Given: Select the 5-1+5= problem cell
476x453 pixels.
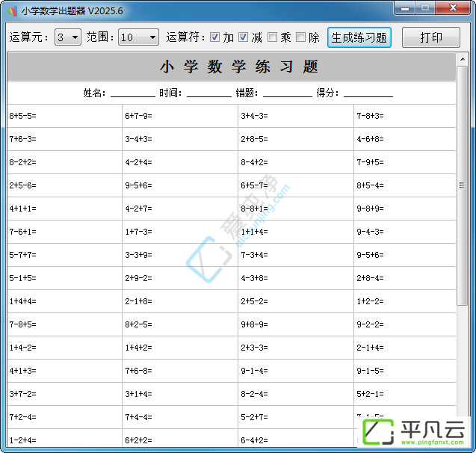Looking at the screenshot, I should click(x=65, y=278).
